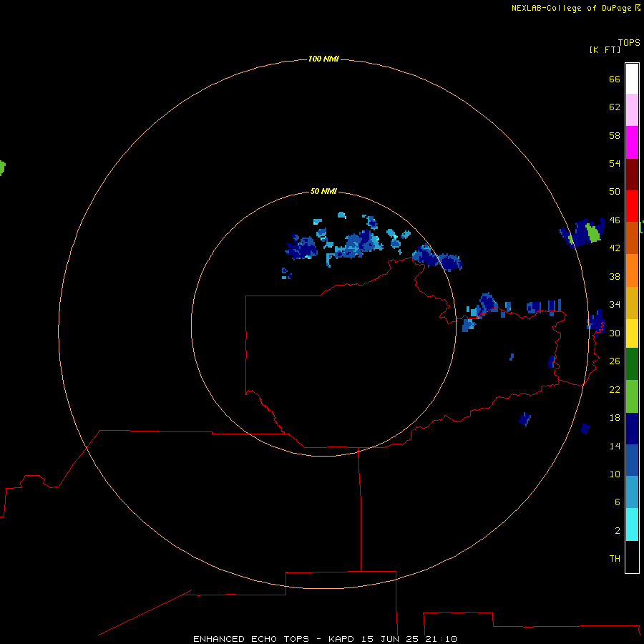
Task: Click the 'ENHANCED ECHO TOPS' product title
Action: tap(251, 639)
